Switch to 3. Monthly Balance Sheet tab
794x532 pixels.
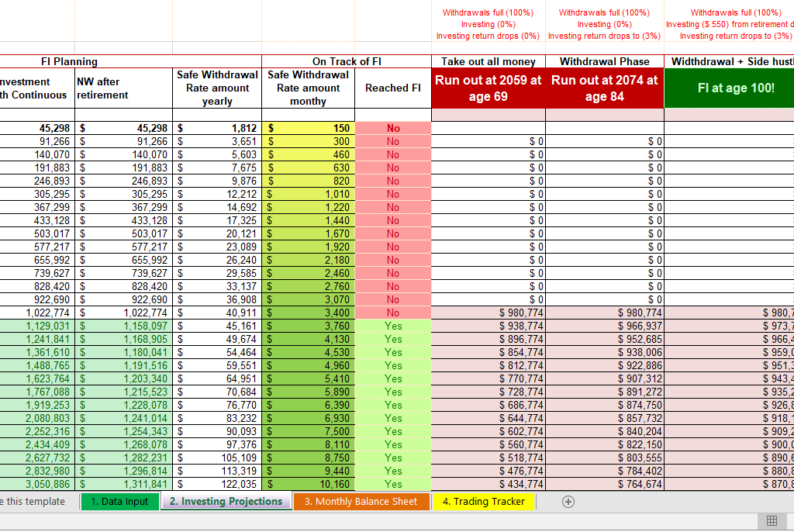pyautogui.click(x=361, y=502)
